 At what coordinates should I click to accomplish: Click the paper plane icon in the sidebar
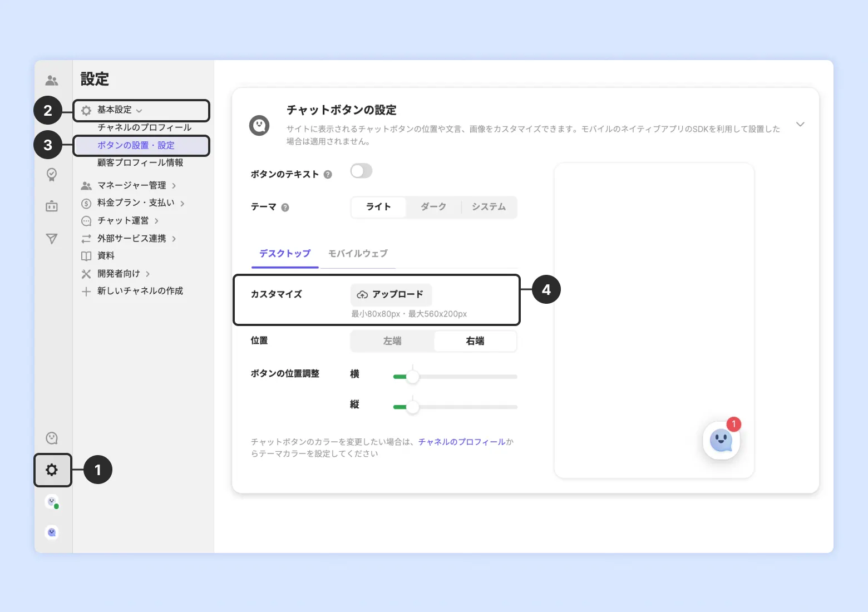(52, 239)
